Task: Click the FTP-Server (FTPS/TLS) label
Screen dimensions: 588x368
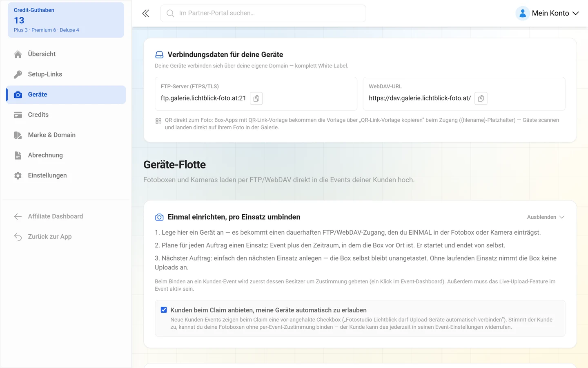Action: 189,87
